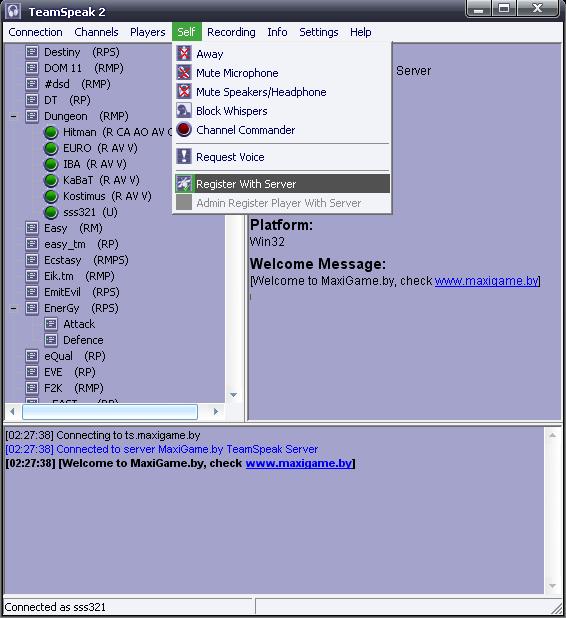Select the easy_tm (RP) channel
The image size is (566, 618).
pyautogui.click(x=81, y=244)
